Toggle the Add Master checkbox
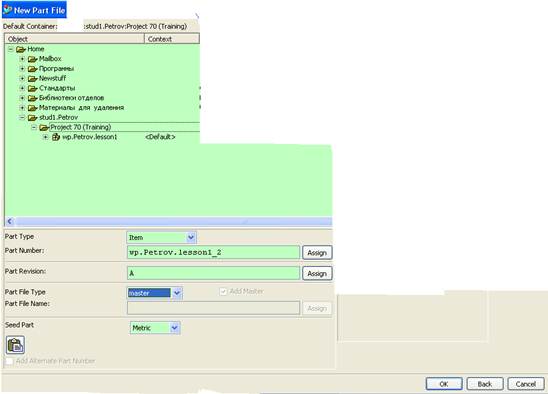 click(223, 291)
